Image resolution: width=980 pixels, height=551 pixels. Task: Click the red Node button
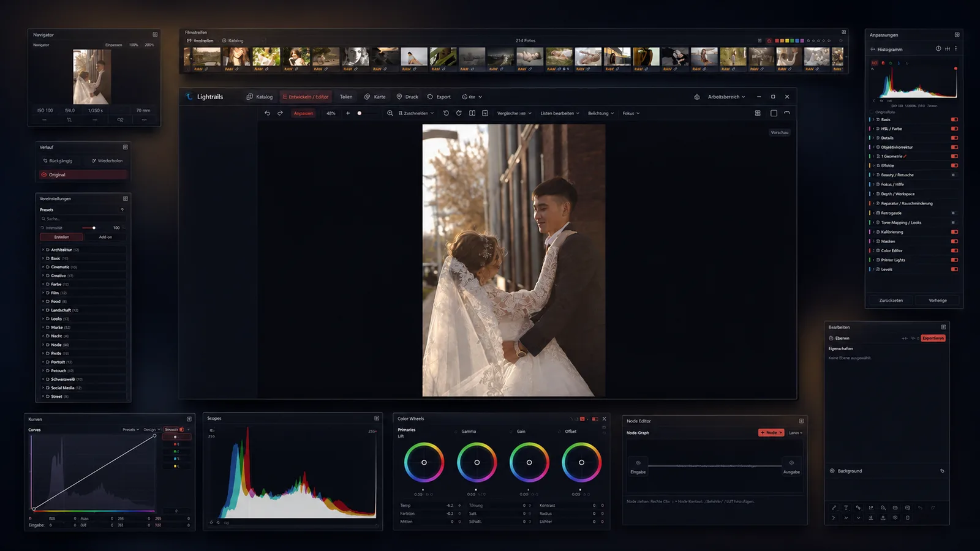pos(771,433)
